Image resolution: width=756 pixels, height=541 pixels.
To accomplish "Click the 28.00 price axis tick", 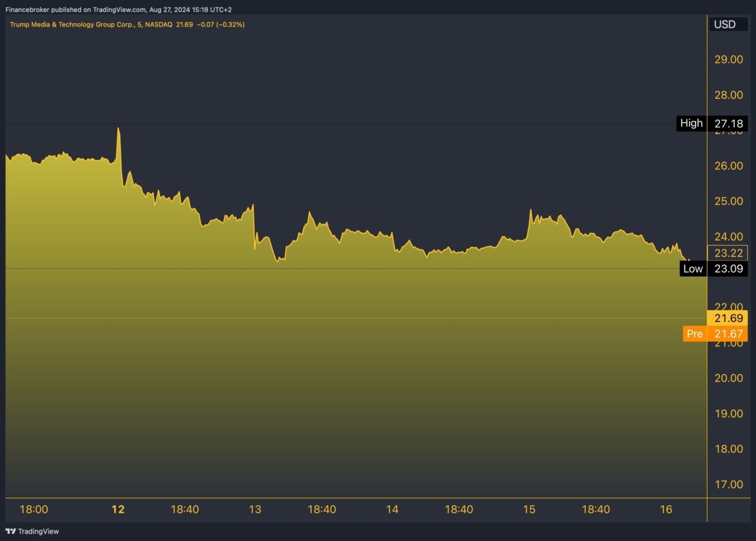I will [x=728, y=95].
